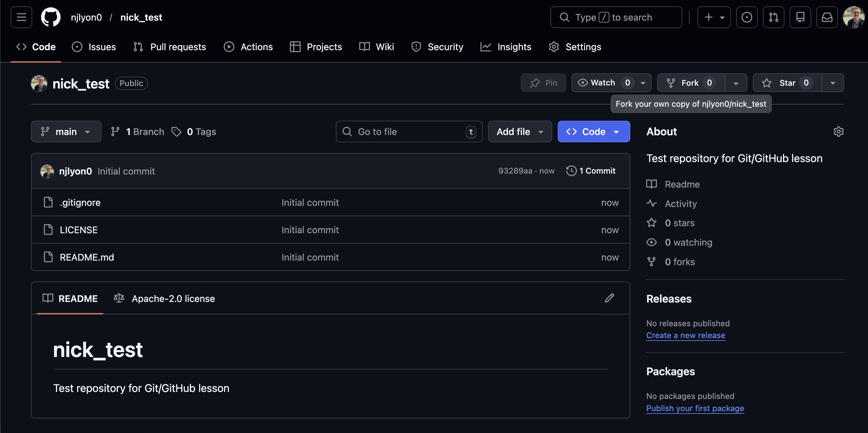Open the LICENSE file
868x433 pixels.
[x=79, y=230]
